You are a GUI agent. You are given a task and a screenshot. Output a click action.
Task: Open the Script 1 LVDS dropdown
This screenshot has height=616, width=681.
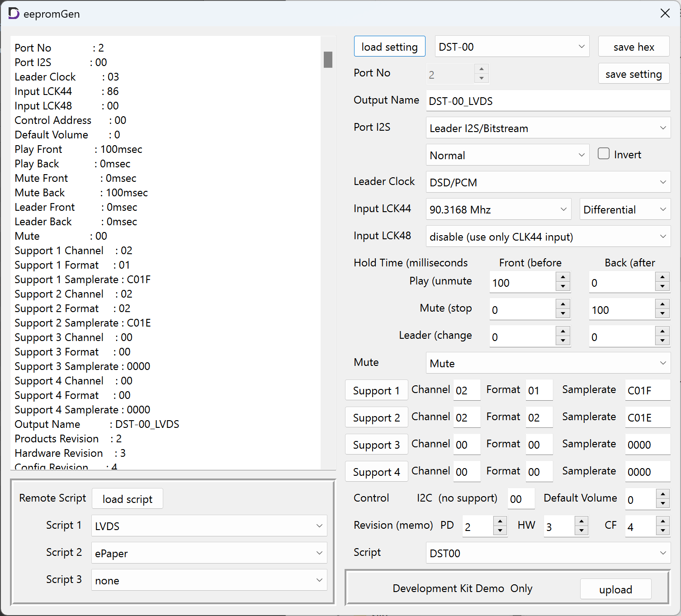(x=209, y=526)
